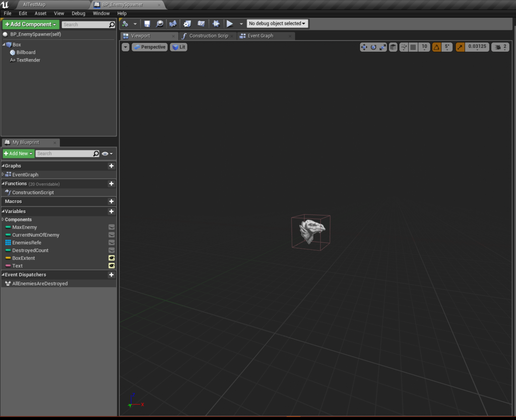Toggle CurrentNumOfEnemy variable editable eye

click(111, 235)
